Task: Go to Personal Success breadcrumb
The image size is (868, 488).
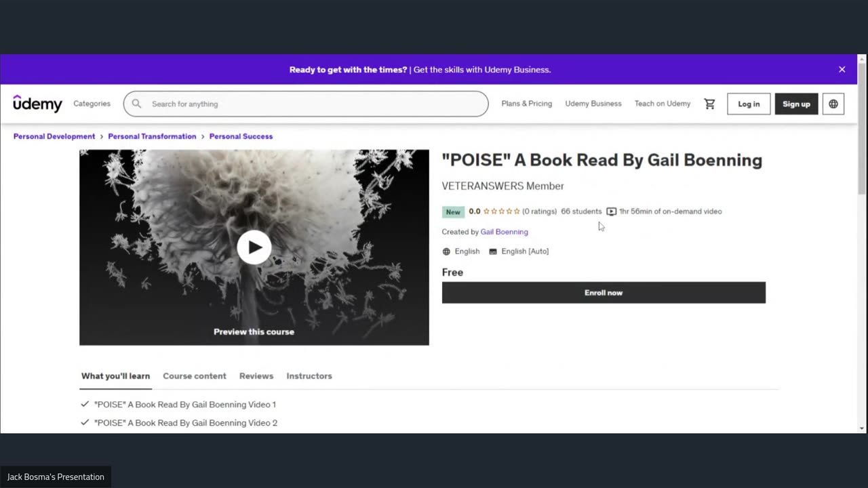Action: click(x=241, y=136)
